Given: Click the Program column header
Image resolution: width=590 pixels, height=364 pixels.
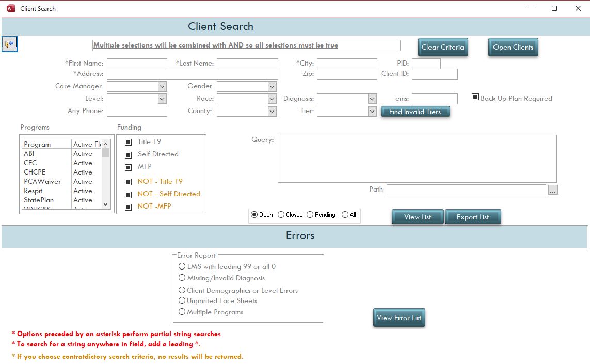Looking at the screenshot, I should coord(47,144).
